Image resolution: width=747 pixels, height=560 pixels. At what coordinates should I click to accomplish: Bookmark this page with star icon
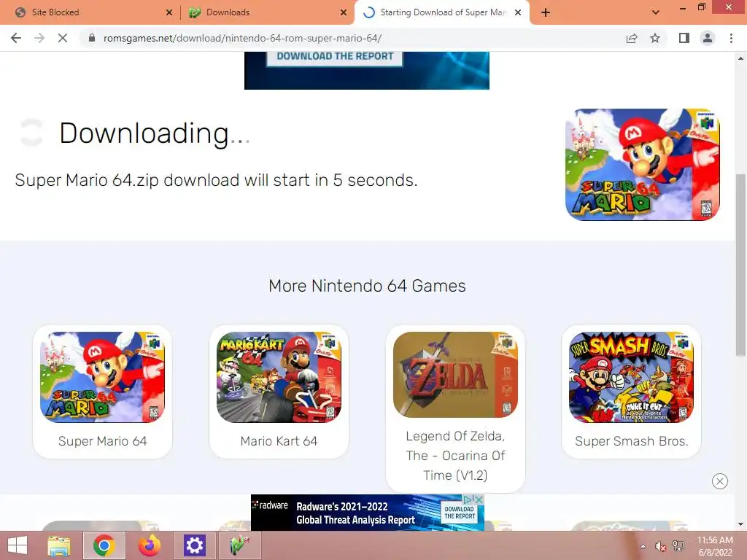point(655,38)
